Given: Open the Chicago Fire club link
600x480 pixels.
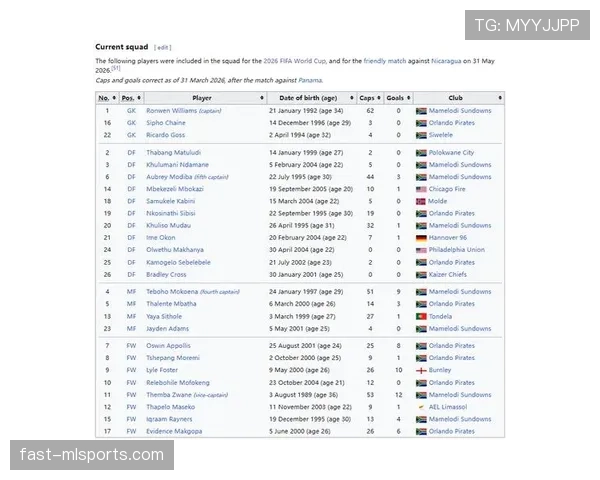Looking at the screenshot, I should (x=447, y=189).
